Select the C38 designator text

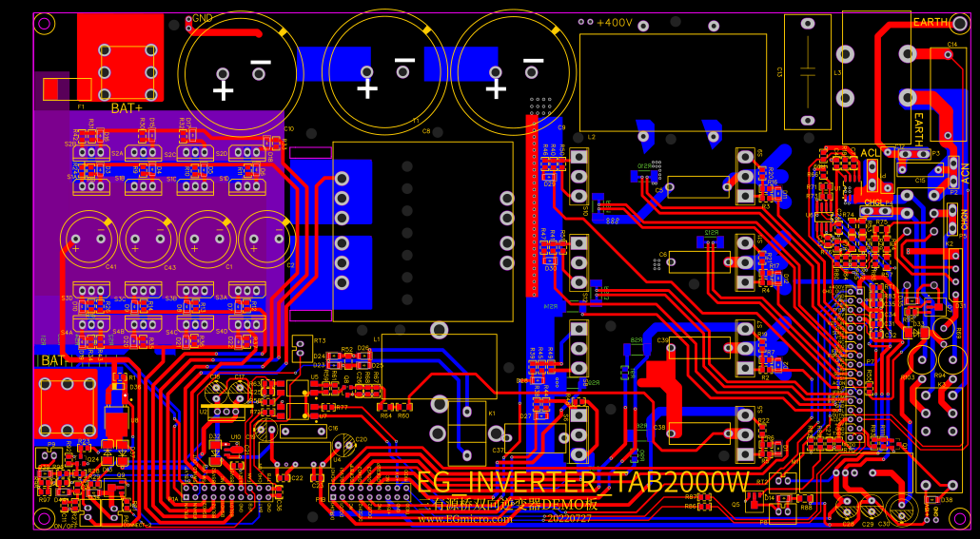659,427
